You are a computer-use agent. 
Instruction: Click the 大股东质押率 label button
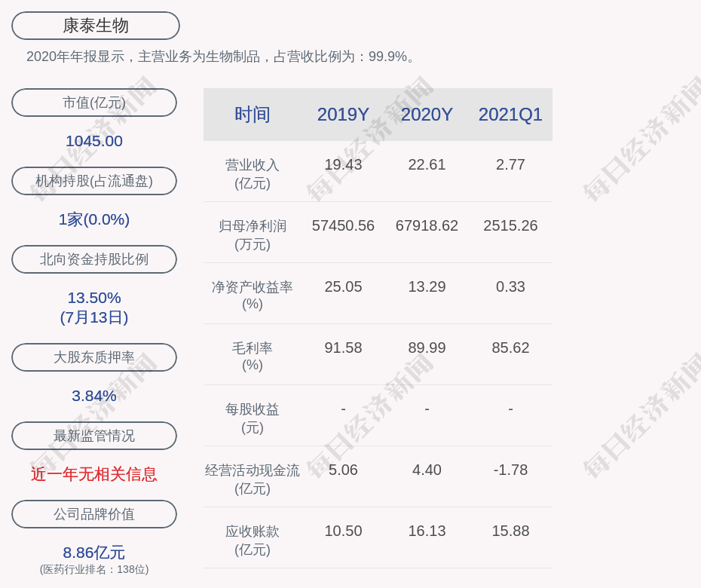[94, 357]
